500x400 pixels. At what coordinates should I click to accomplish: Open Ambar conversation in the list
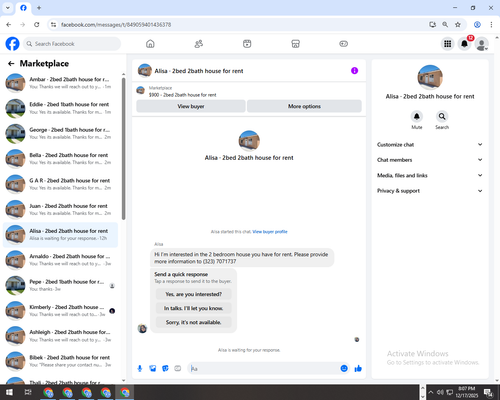pos(60,83)
